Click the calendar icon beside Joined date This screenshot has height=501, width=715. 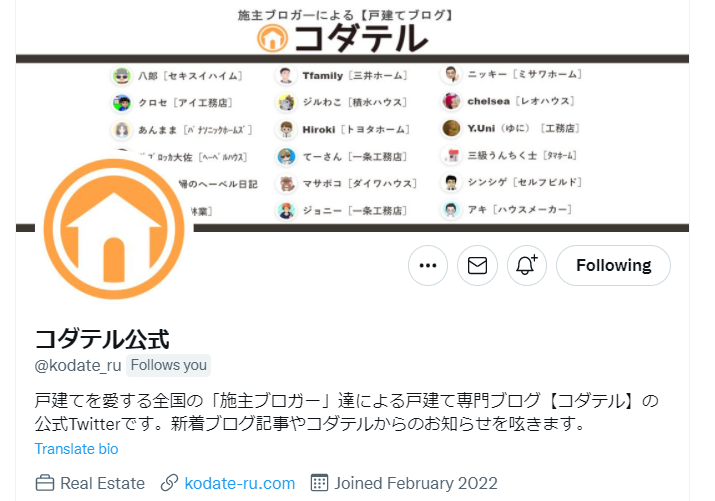[x=319, y=483]
